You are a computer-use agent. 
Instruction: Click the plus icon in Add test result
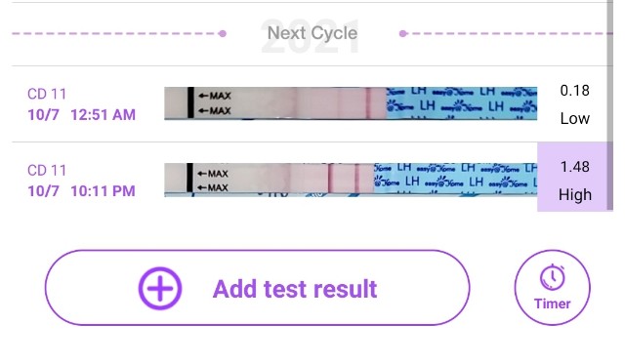[x=160, y=288]
